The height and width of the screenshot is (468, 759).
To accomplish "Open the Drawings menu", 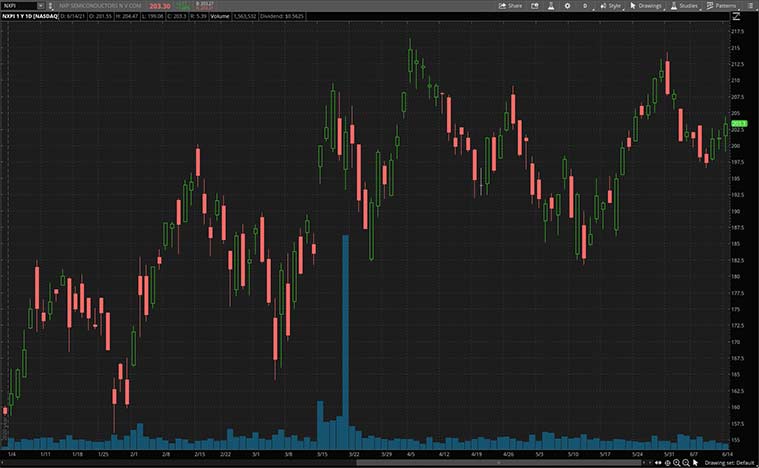I will tap(646, 5).
